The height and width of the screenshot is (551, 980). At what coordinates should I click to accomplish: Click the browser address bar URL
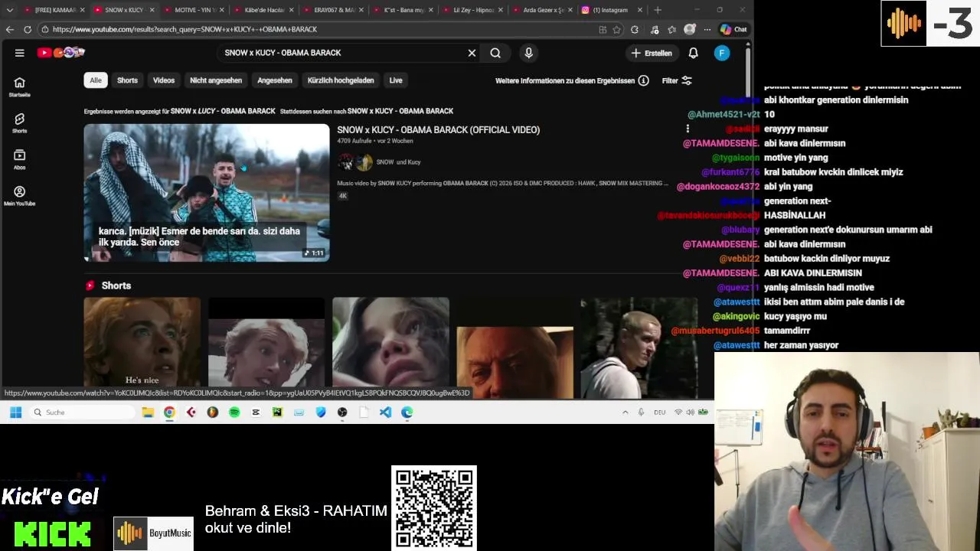185,29
